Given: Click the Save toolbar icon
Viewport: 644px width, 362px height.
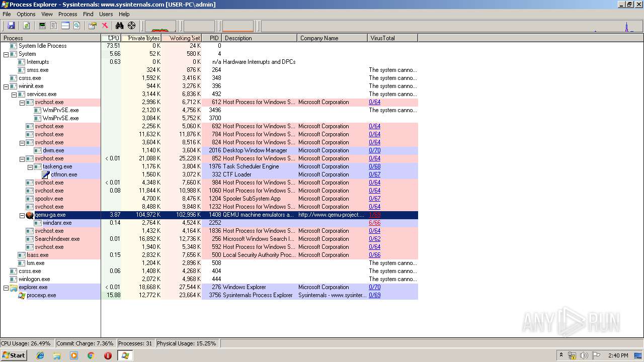Looking at the screenshot, I should [11, 26].
